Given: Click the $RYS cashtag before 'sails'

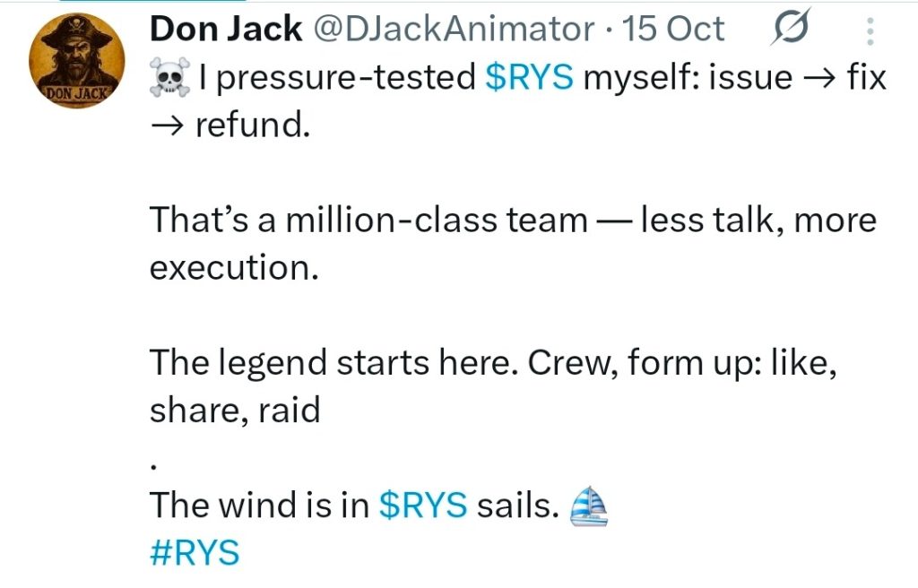Looking at the screenshot, I should click(x=423, y=506).
